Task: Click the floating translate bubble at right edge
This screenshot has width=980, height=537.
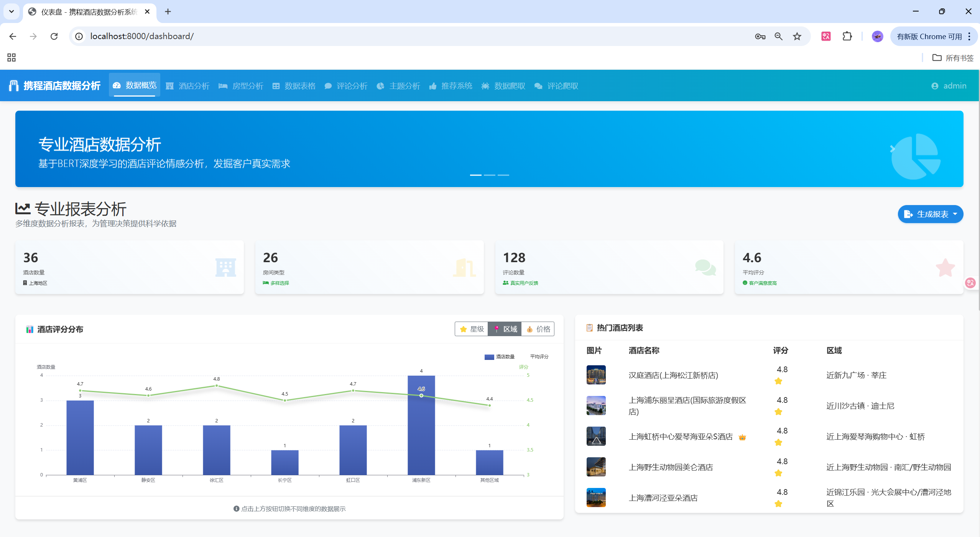Action: coord(970,283)
